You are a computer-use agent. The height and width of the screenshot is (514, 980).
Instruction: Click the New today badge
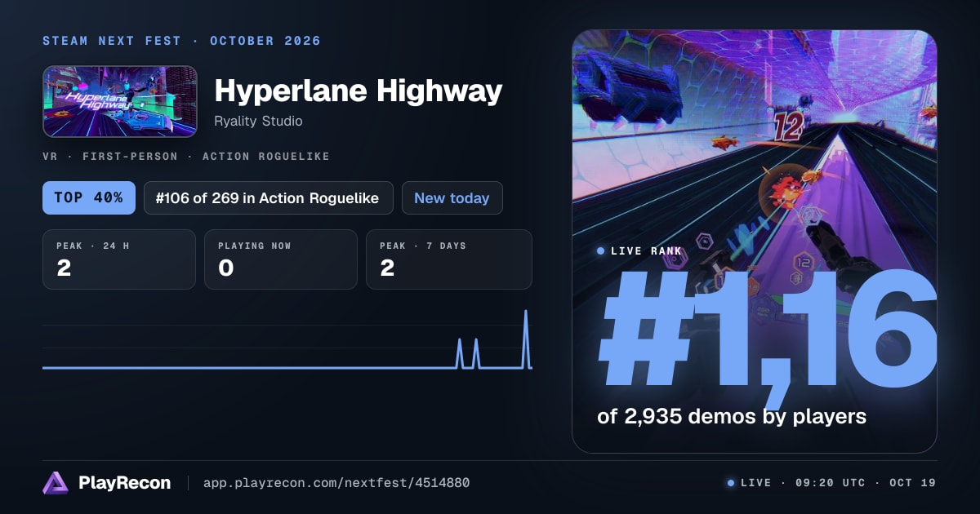coord(452,197)
